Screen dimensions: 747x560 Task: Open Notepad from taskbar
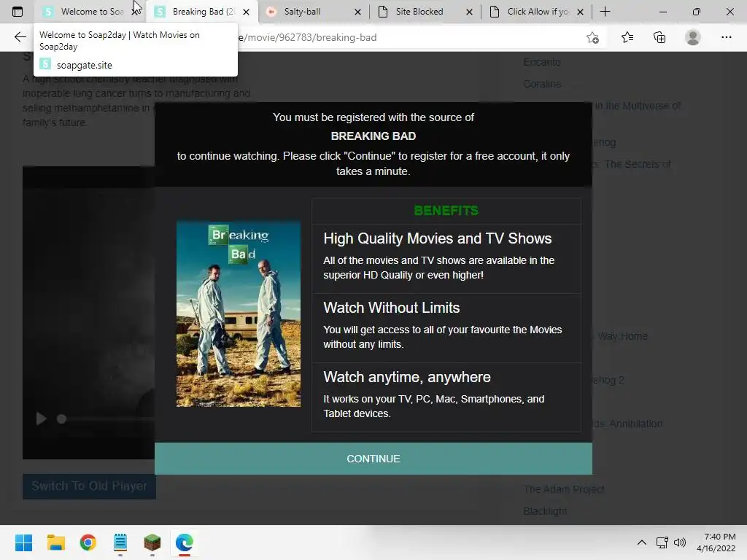pos(120,542)
